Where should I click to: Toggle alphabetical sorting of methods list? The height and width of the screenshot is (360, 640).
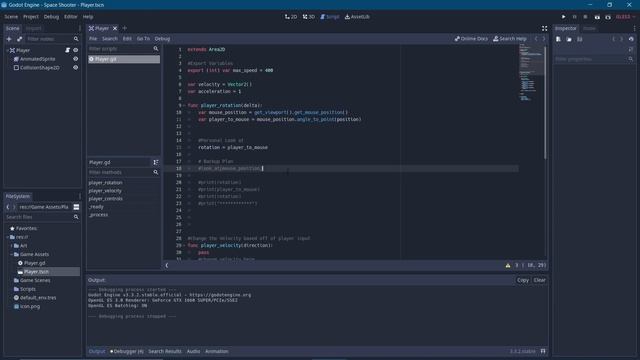click(x=156, y=162)
